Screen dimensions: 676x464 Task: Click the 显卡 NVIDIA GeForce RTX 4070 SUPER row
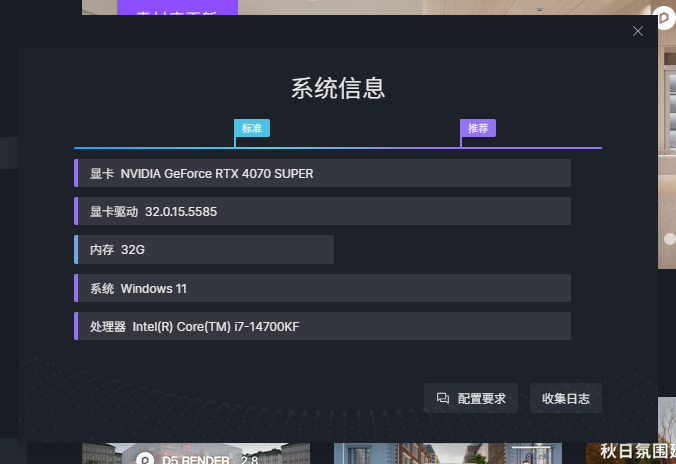322,173
